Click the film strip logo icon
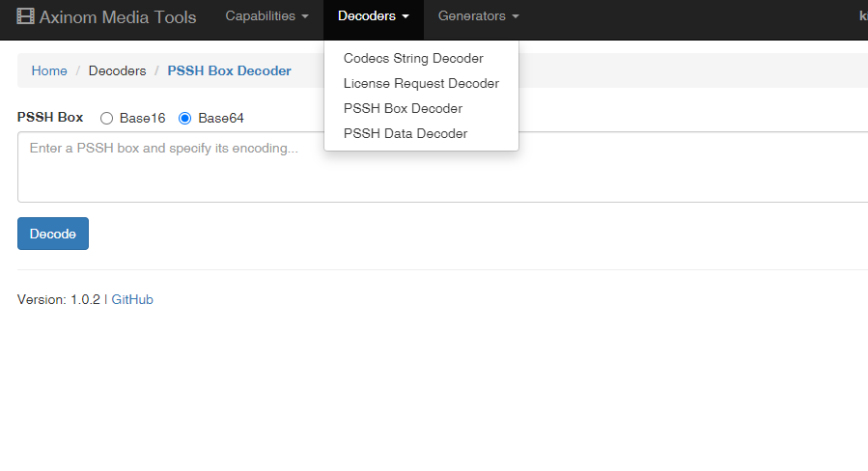Viewport: 868px width, 471px height. pos(26,16)
